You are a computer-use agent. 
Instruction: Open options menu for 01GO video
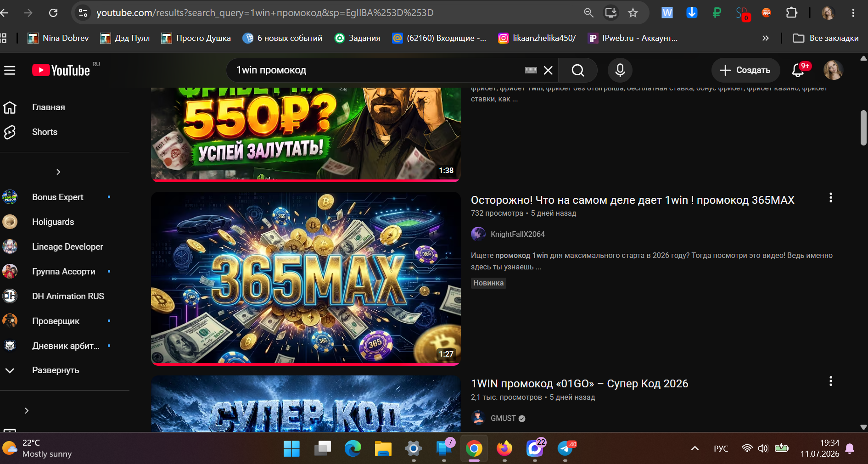(830, 381)
